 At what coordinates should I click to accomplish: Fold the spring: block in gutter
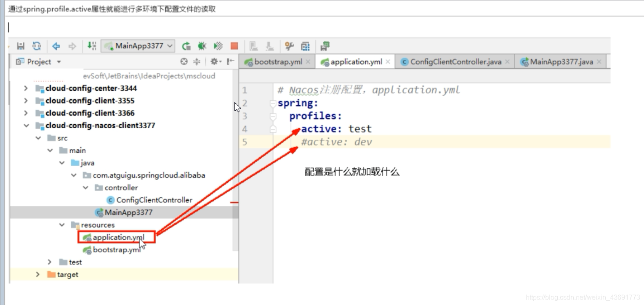click(x=273, y=103)
